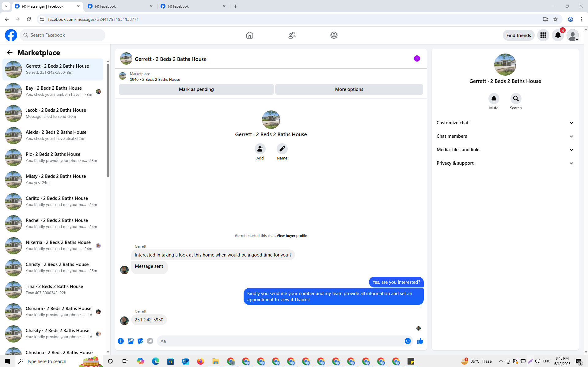Open the Bay conversation
Image resolution: width=588 pixels, height=367 pixels.
[x=53, y=92]
